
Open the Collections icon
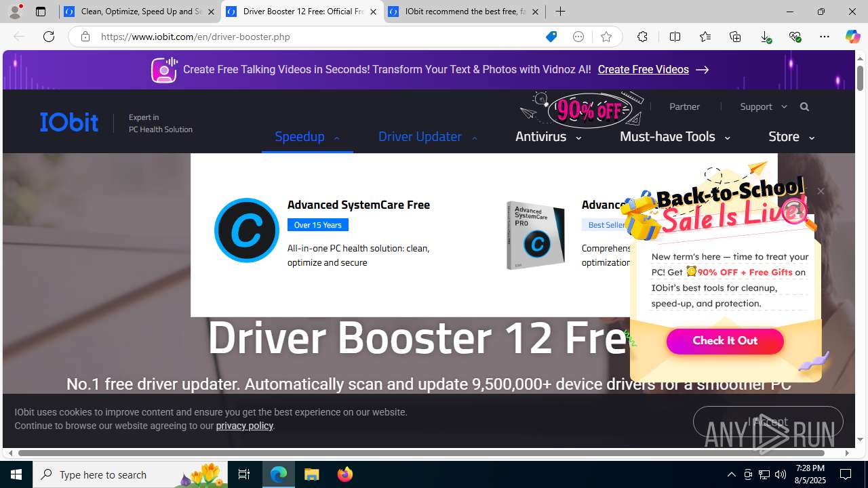[x=735, y=37]
